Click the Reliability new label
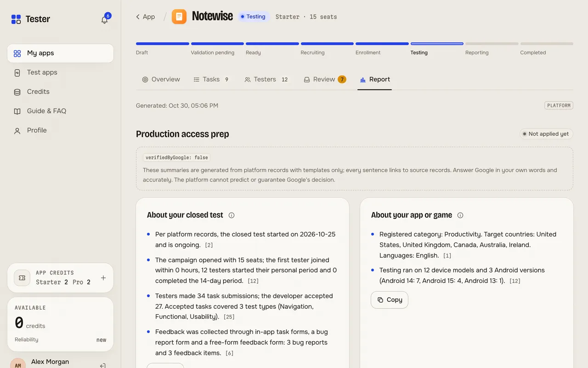The width and height of the screenshot is (588, 368). point(60,339)
